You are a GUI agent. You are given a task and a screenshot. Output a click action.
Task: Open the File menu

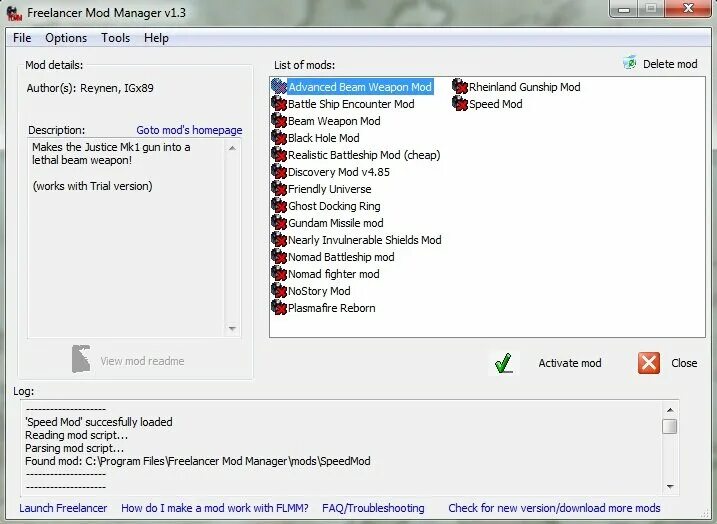(22, 37)
